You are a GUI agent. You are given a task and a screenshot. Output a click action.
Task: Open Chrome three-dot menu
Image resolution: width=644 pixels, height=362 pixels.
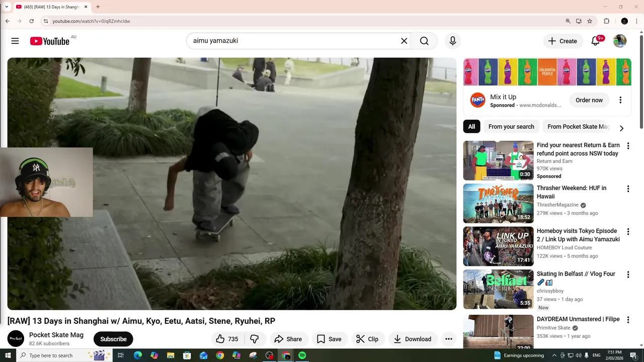[637, 21]
